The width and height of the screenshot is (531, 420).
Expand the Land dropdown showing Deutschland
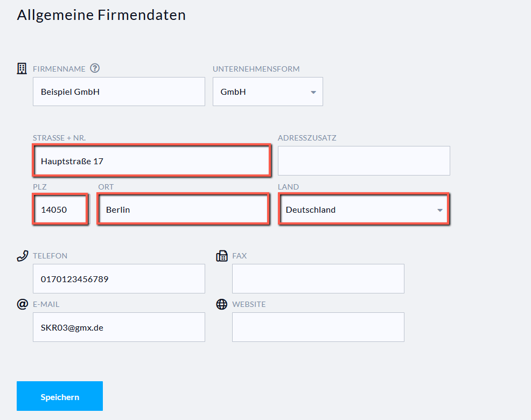pos(364,209)
